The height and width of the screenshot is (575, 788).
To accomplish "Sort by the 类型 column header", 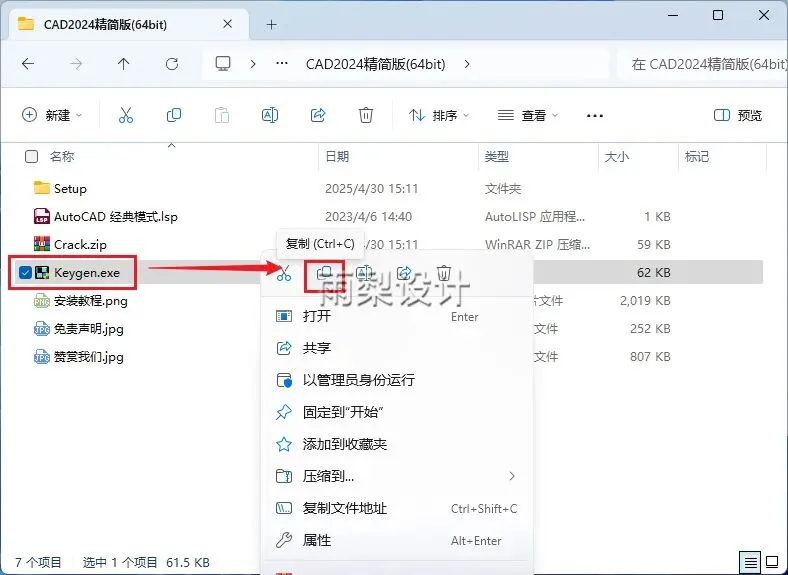I will coord(497,156).
